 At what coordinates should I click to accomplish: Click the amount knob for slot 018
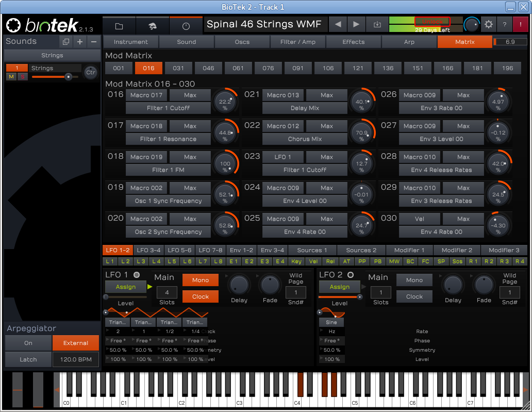pos(225,163)
